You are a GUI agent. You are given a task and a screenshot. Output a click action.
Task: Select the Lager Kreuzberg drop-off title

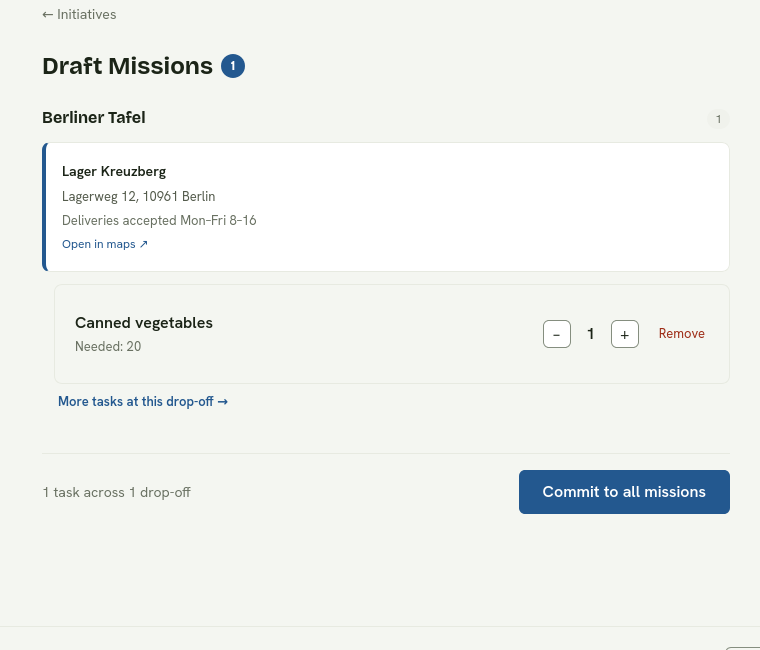point(114,172)
